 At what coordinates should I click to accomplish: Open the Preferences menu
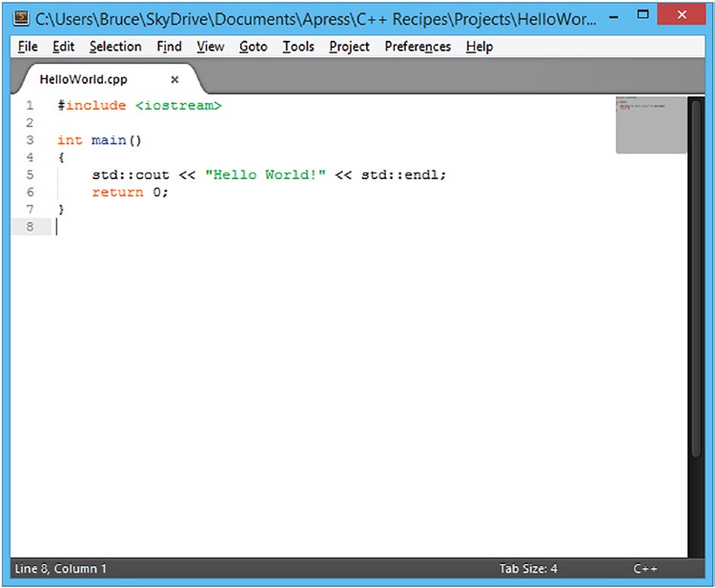pyautogui.click(x=418, y=47)
